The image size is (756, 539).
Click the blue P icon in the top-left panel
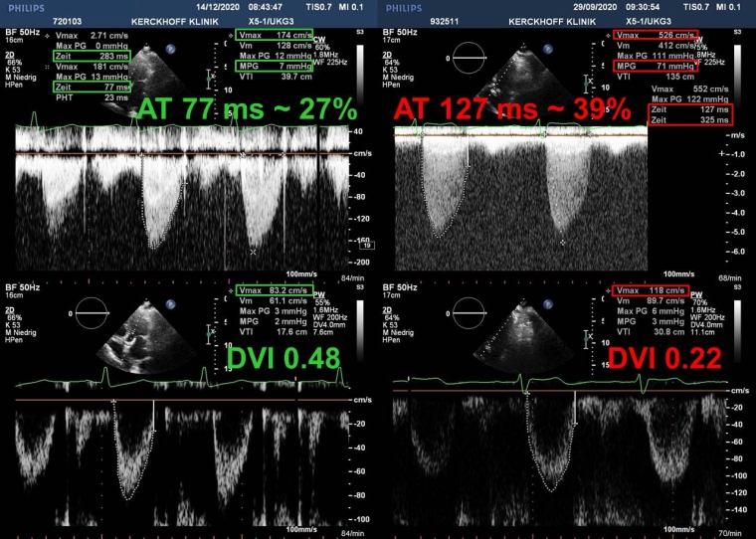(x=170, y=49)
